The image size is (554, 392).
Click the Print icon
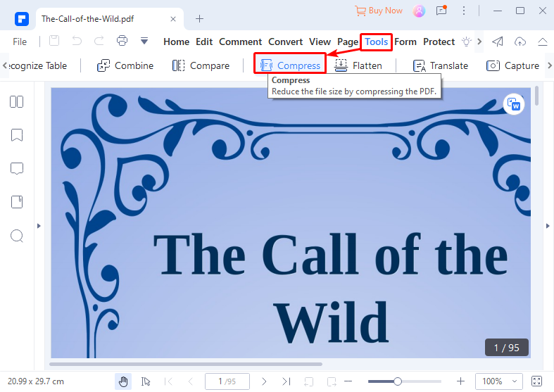click(122, 41)
